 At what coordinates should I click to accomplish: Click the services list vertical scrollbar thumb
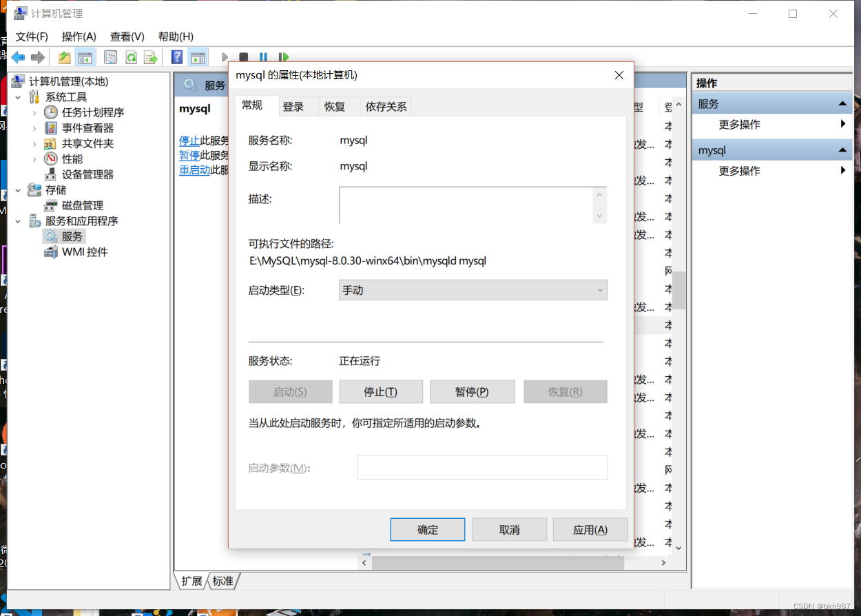[679, 289]
